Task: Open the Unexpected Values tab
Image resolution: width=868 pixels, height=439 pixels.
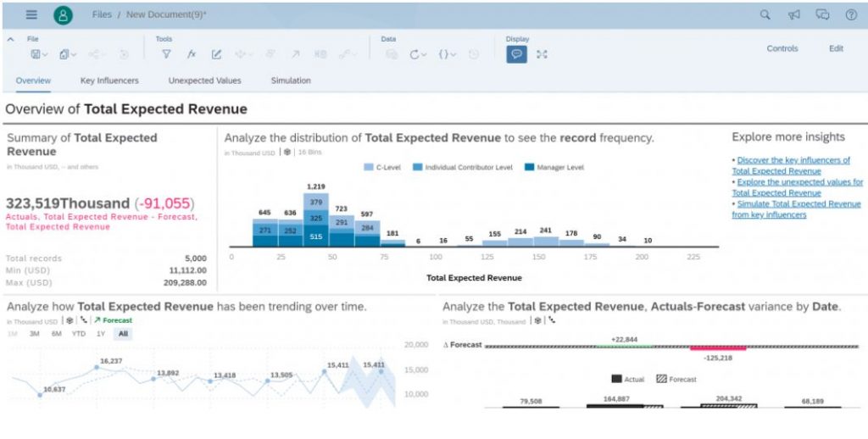Action: [204, 81]
